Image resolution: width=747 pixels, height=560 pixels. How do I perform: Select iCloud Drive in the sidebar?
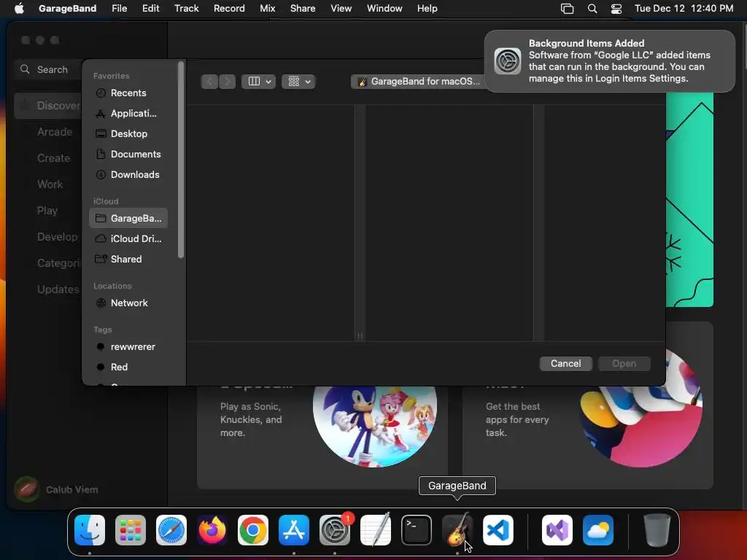click(128, 238)
